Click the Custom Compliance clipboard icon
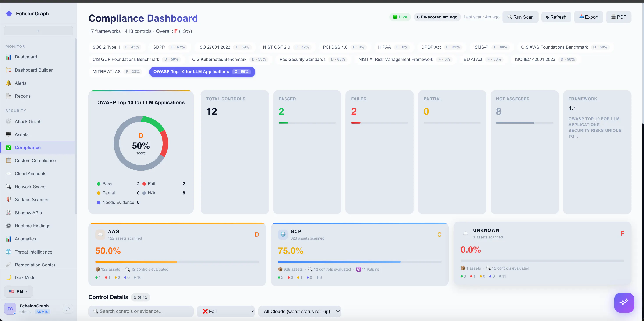The image size is (644, 321). point(9,160)
